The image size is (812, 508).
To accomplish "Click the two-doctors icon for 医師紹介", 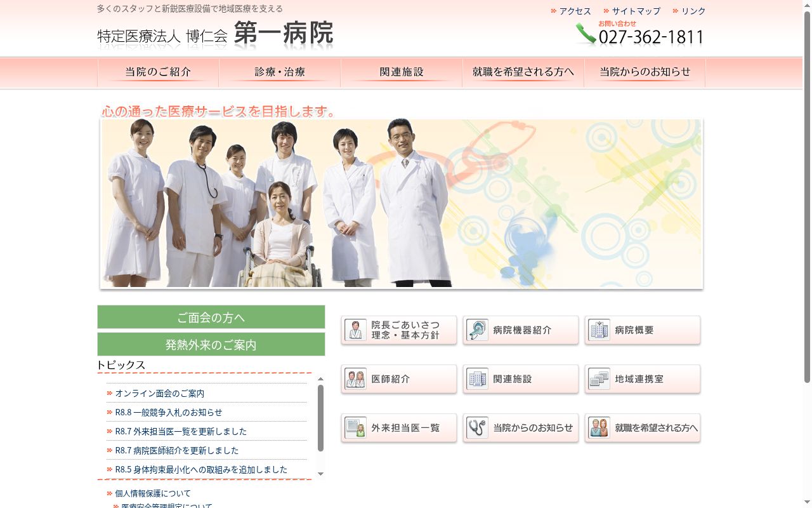I will coord(355,379).
